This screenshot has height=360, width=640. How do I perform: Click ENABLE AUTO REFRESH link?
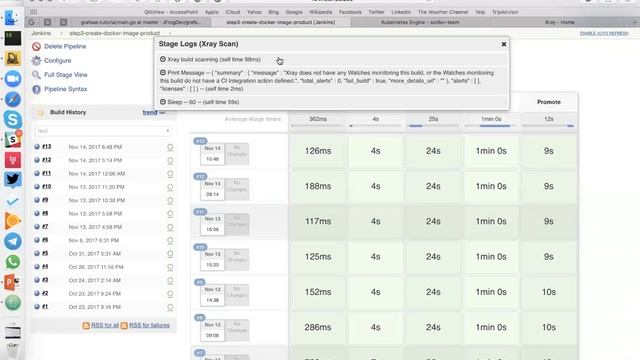(x=604, y=33)
